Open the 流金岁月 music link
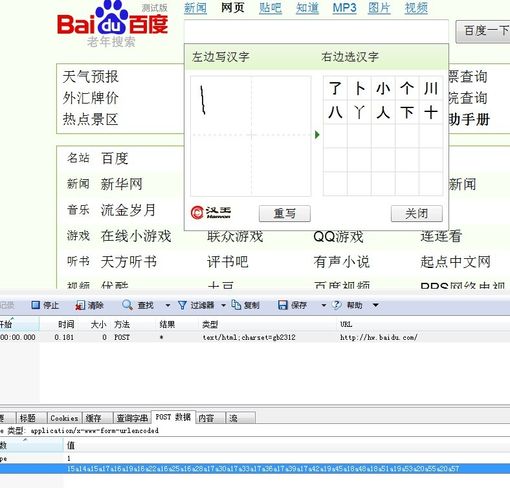Image resolution: width=510 pixels, height=488 pixels. point(129,210)
